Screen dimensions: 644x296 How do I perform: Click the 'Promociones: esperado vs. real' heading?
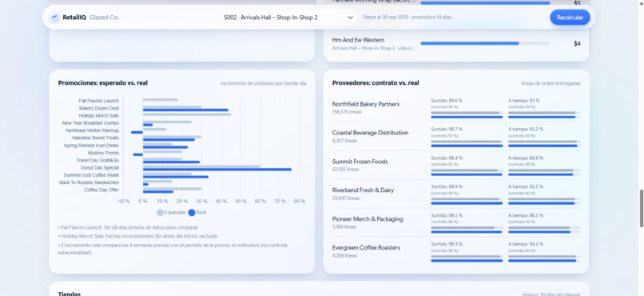[x=103, y=82]
